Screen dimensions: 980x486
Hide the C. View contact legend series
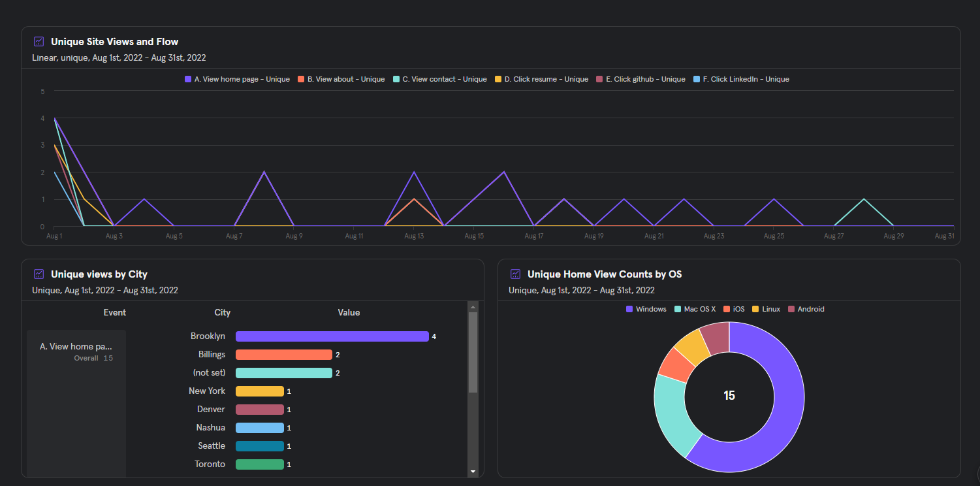pyautogui.click(x=440, y=79)
